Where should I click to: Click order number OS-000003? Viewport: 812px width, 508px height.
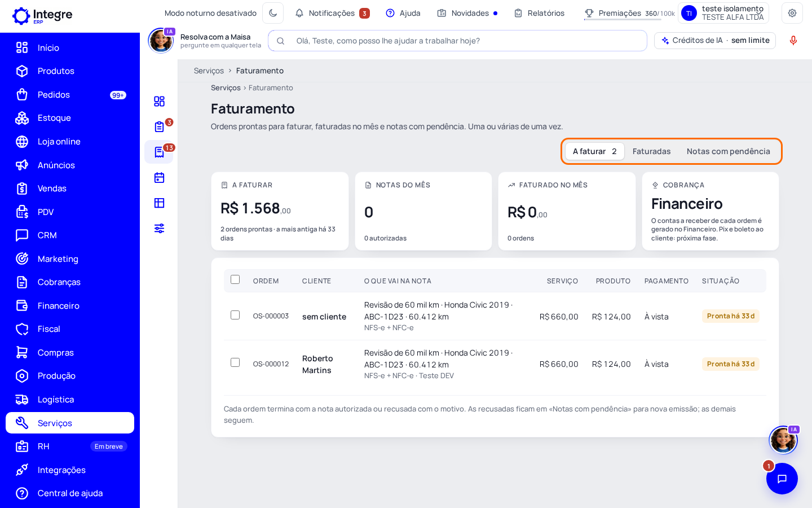[271, 316]
